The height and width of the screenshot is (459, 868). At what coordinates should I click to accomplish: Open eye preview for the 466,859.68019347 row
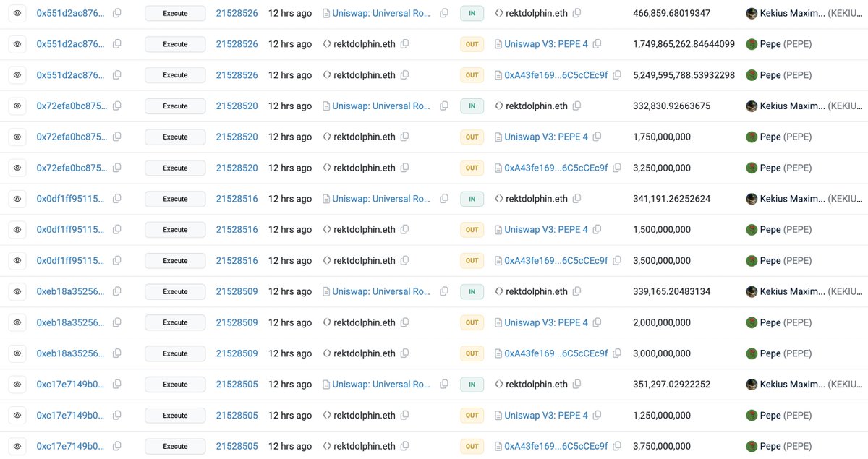(18, 13)
